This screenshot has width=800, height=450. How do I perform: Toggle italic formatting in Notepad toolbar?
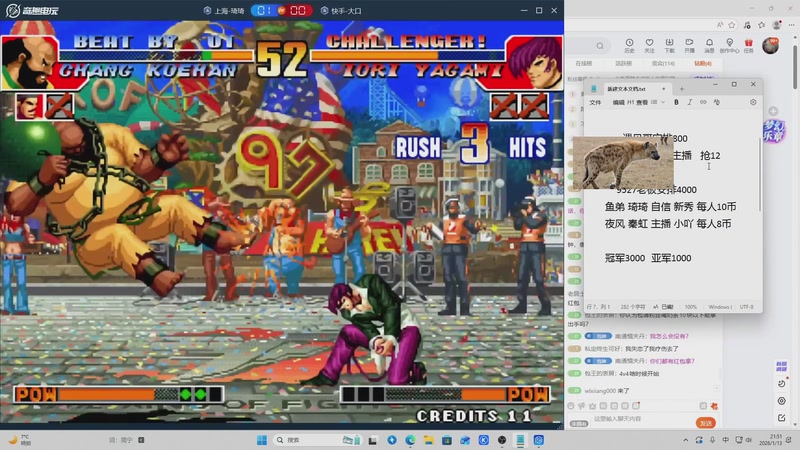(690, 102)
